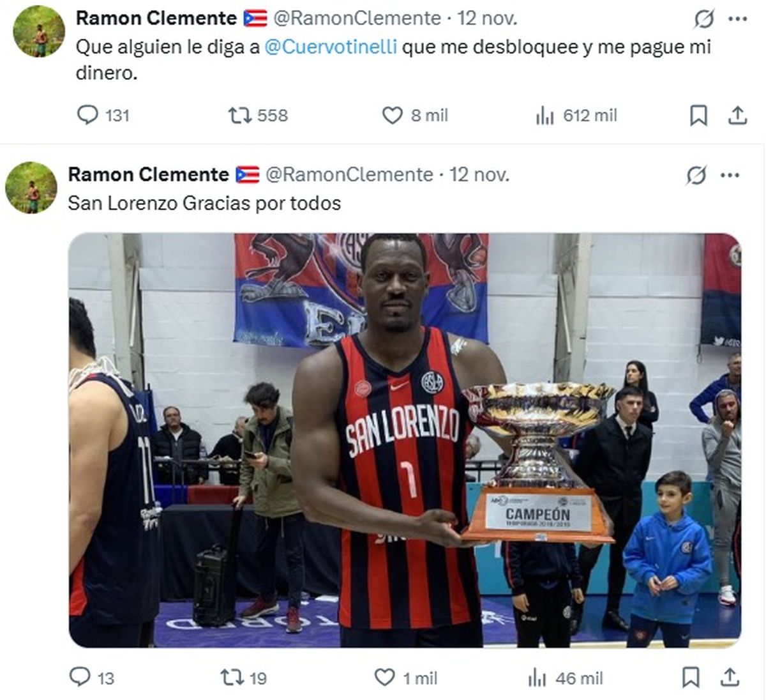
Task: Open Grok circle-slash icon on first tweet
Action: click(704, 20)
